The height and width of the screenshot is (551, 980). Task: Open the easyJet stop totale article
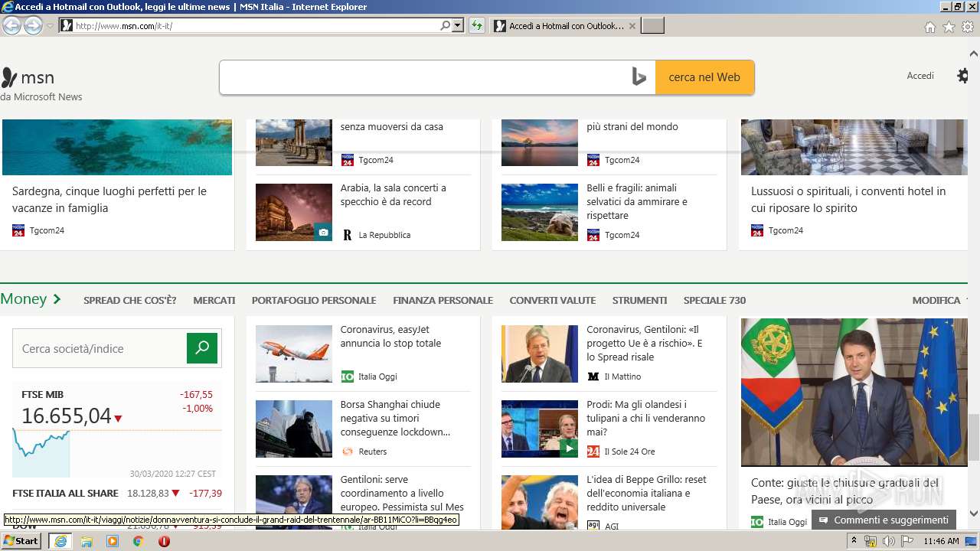click(x=391, y=336)
